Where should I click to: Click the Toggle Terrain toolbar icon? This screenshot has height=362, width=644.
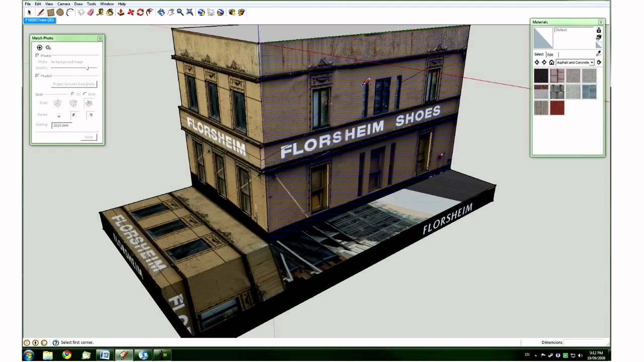[x=211, y=12]
